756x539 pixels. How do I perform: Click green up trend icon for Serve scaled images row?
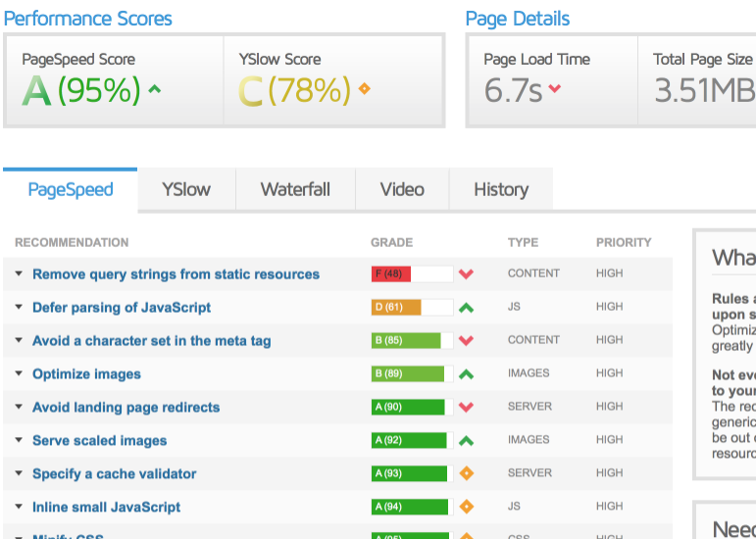pyautogui.click(x=466, y=440)
